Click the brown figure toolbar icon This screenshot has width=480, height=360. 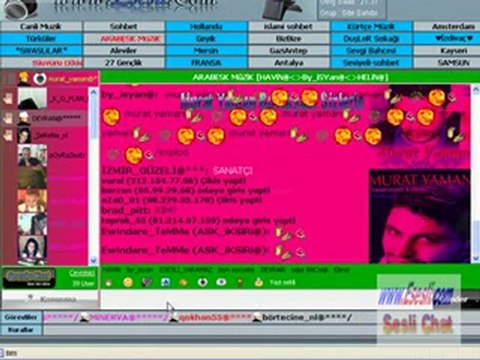240,282
